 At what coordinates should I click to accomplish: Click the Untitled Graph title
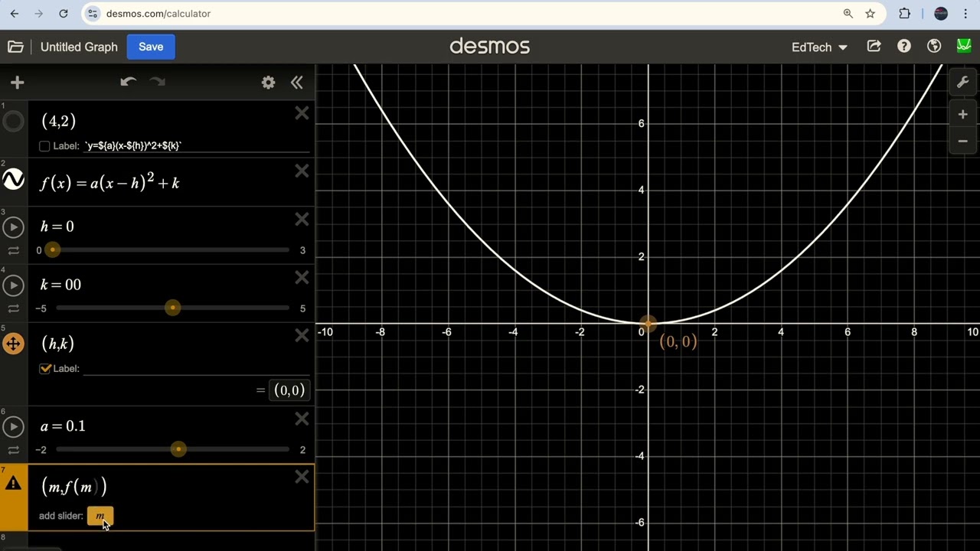pyautogui.click(x=79, y=47)
